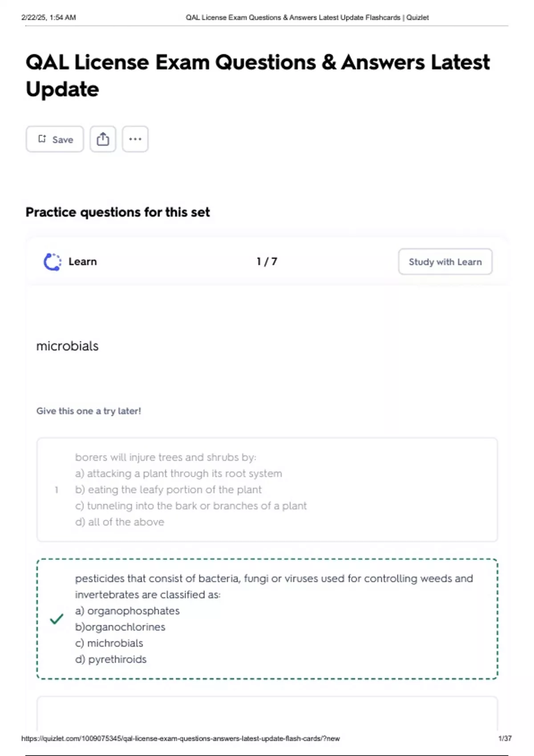
Task: Click the Give this one a try later message
Action: (89, 411)
